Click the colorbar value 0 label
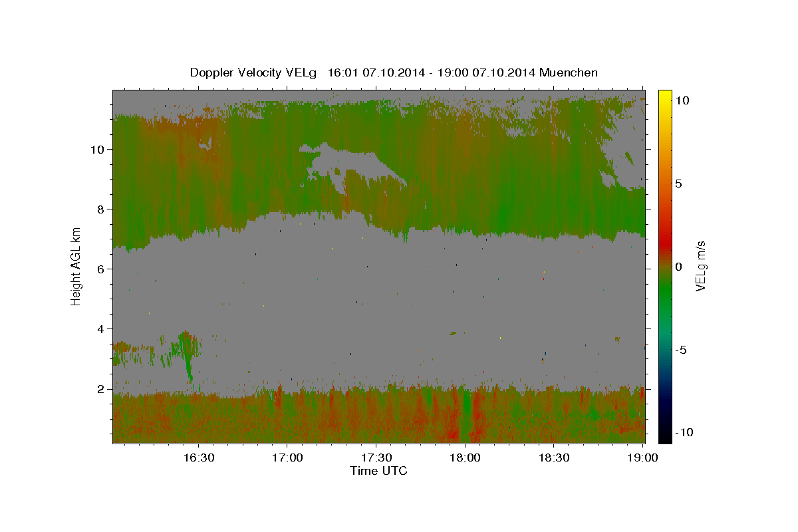This screenshot has width=798, height=532. (x=678, y=267)
